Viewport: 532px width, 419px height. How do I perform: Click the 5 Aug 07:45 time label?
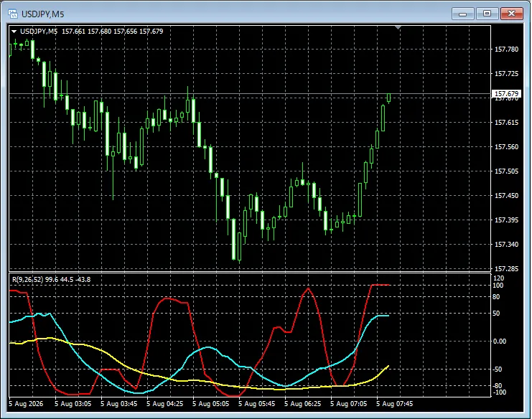tap(395, 404)
